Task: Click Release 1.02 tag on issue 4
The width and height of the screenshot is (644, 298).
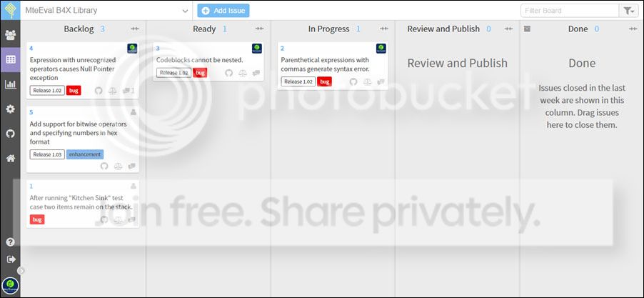Action: pyautogui.click(x=47, y=91)
